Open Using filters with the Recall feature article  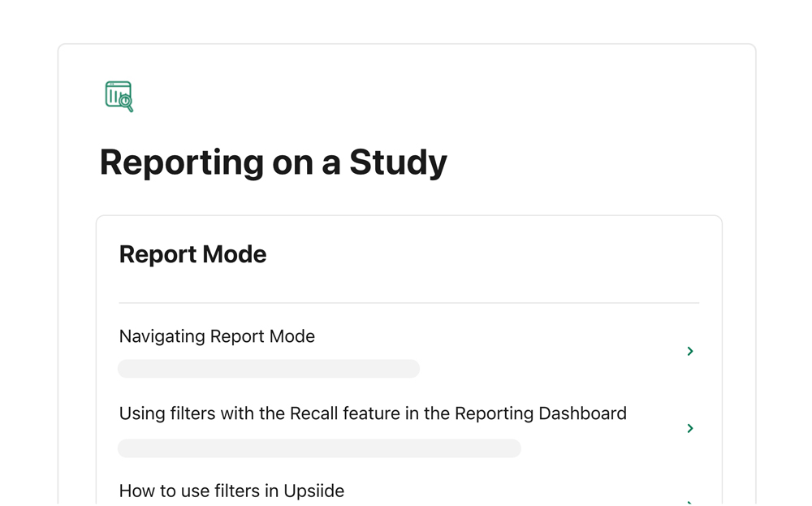click(x=373, y=413)
